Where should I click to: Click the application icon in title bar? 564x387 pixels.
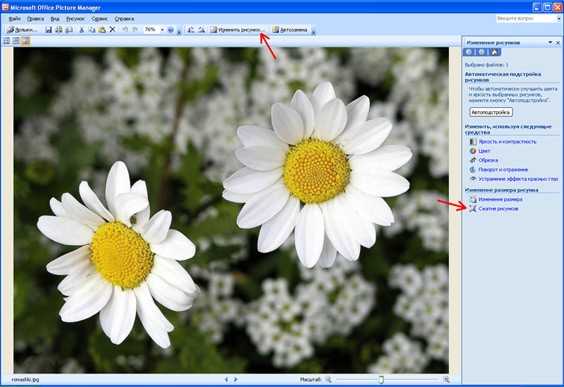(x=5, y=7)
